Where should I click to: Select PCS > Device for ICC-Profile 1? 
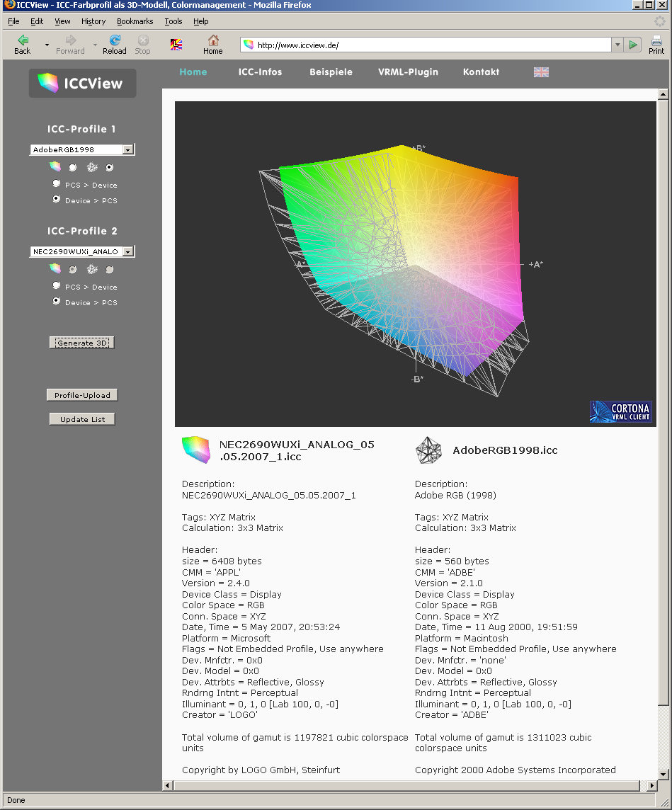pyautogui.click(x=57, y=184)
